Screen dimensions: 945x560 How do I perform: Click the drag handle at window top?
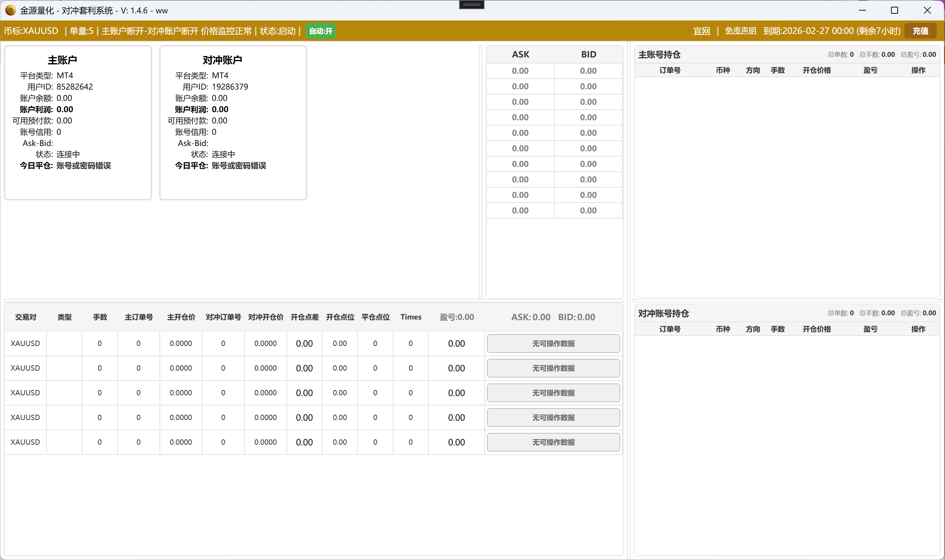pyautogui.click(x=471, y=5)
